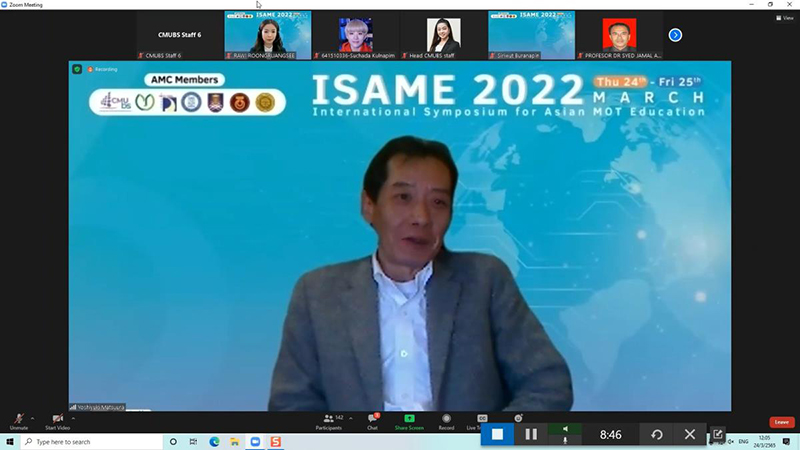Viewport: 800px width, 450px height.
Task: Open Cortana circle icon on taskbar
Action: pos(173,441)
